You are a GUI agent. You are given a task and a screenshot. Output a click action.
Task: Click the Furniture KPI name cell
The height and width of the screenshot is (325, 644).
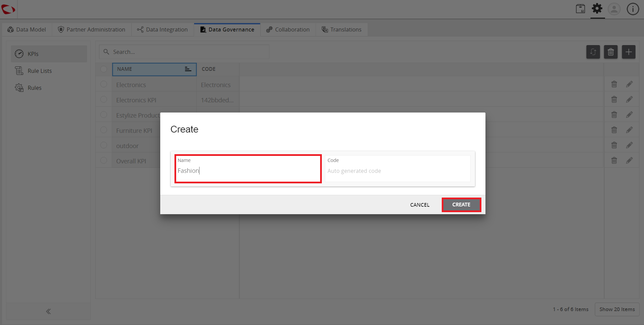(136, 130)
